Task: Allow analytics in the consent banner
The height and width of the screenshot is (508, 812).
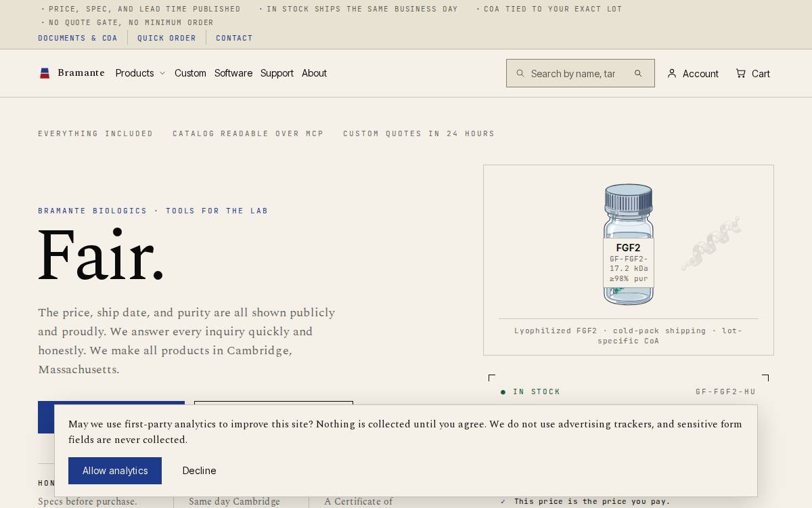Action: 115,471
